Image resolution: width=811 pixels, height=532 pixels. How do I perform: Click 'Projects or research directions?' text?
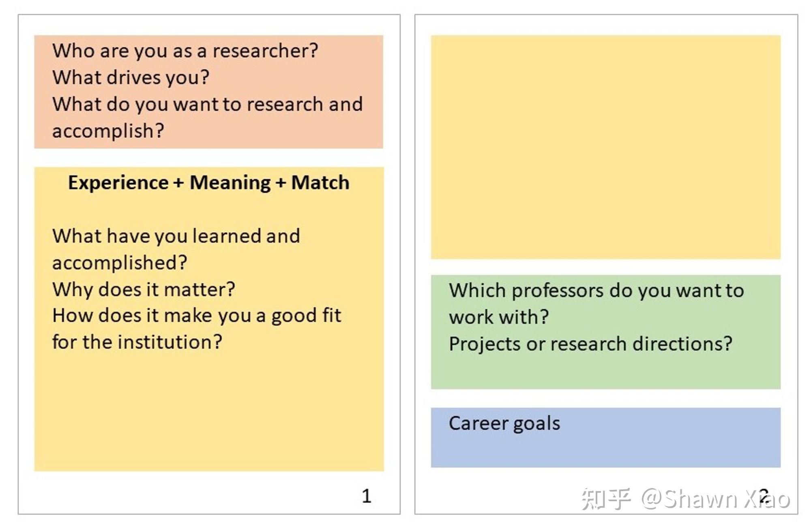590,344
